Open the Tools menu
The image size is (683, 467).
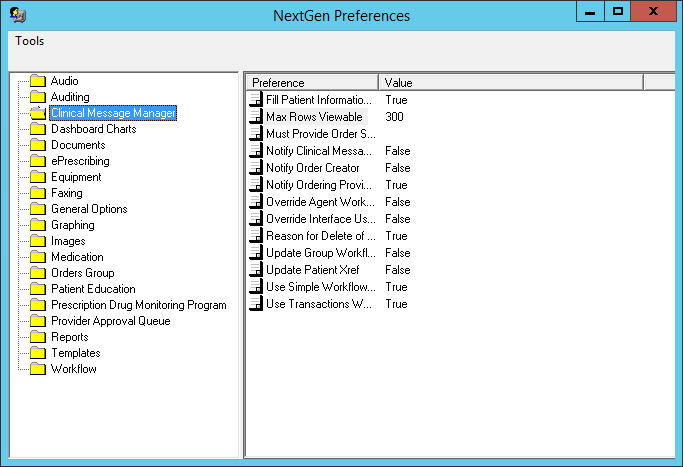coord(30,41)
